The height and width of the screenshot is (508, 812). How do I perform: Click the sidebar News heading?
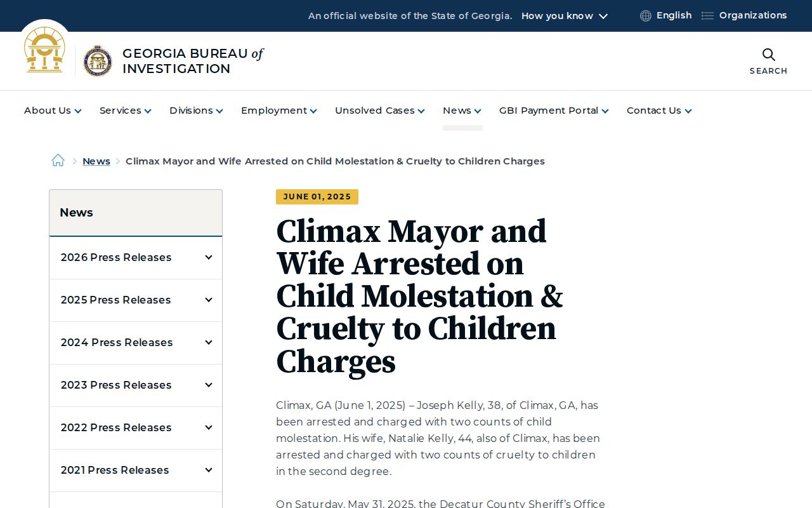(x=76, y=213)
